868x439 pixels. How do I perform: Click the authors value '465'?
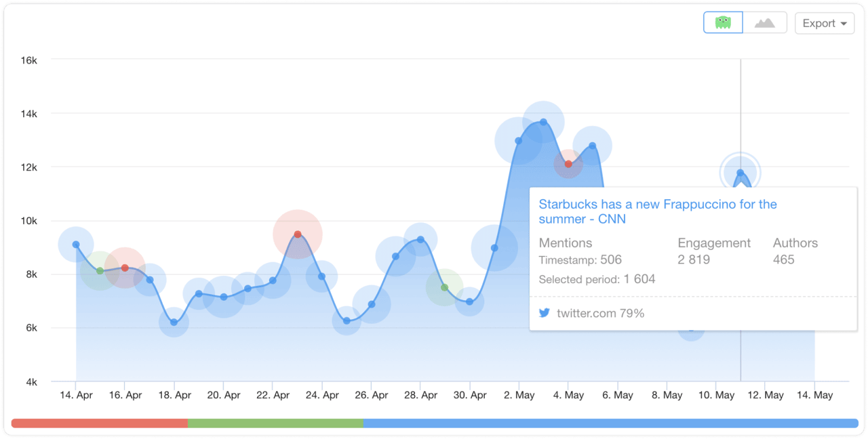784,259
